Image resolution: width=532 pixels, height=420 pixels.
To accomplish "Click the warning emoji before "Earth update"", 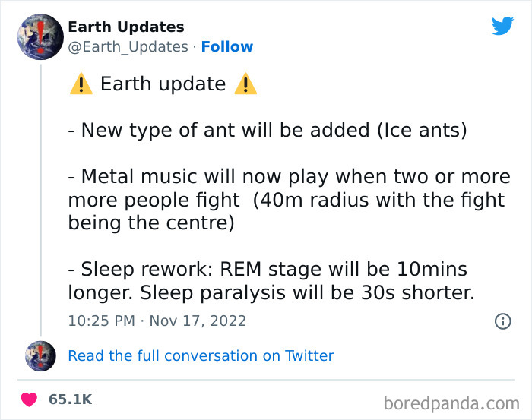I will click(81, 84).
